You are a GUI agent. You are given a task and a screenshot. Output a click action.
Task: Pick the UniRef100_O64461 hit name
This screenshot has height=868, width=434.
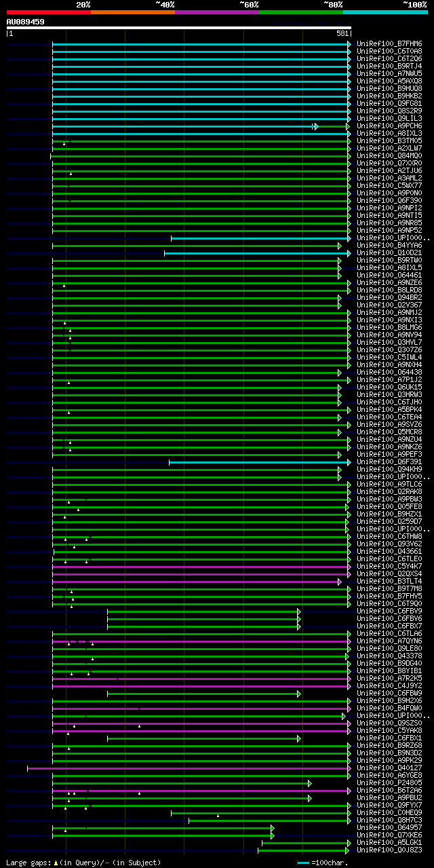[x=389, y=275]
